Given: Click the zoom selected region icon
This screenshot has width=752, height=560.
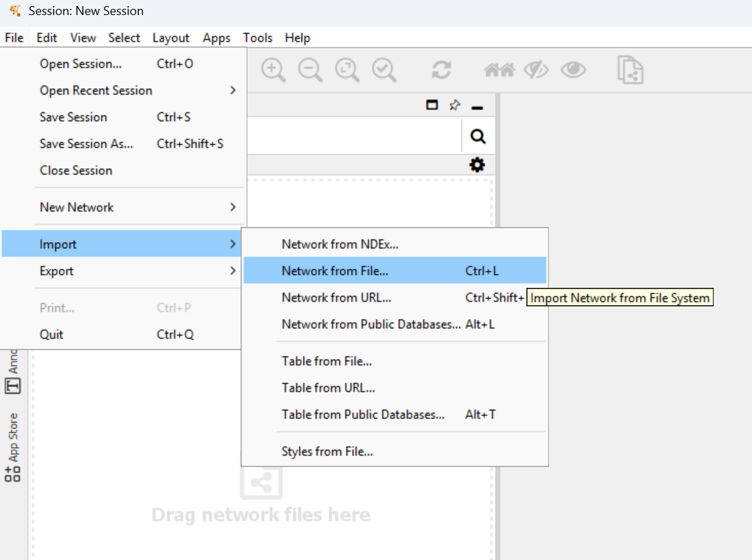Looking at the screenshot, I should point(384,70).
